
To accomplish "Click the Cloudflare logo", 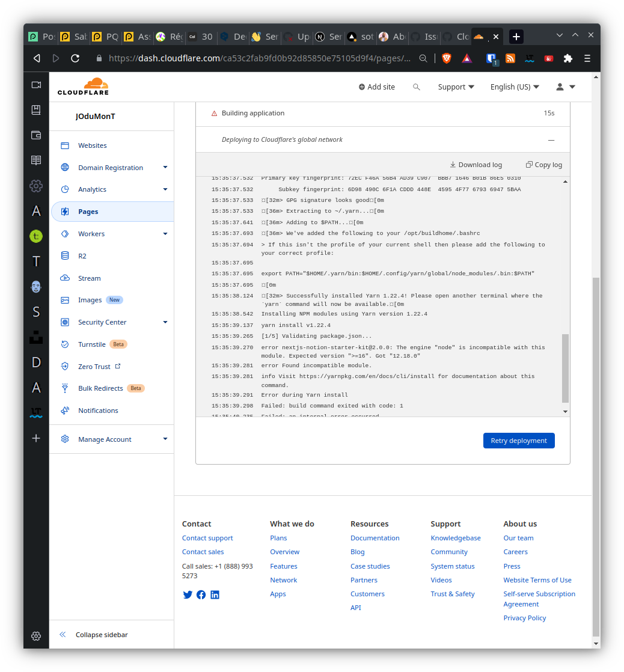I will pyautogui.click(x=83, y=86).
